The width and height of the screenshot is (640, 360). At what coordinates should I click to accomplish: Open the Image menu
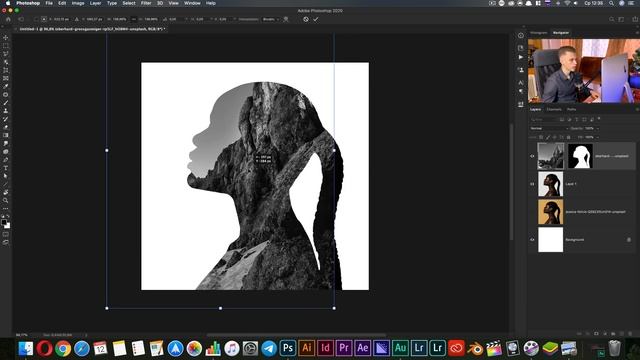pos(78,3)
